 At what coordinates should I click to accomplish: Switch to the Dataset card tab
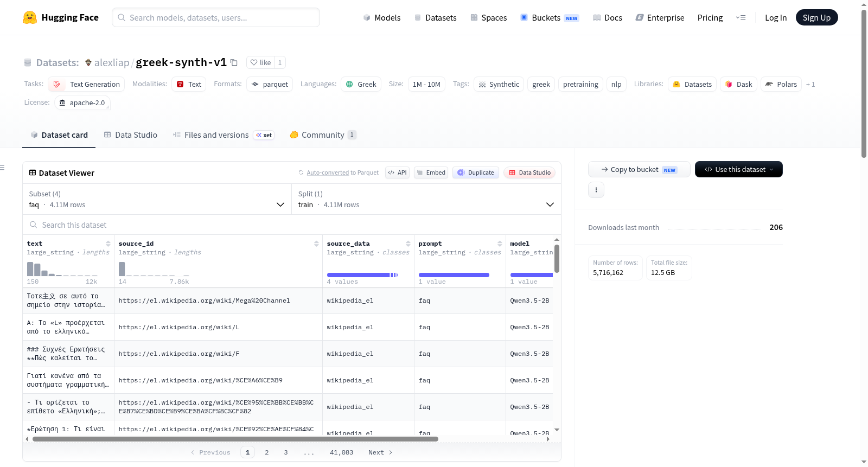(59, 135)
